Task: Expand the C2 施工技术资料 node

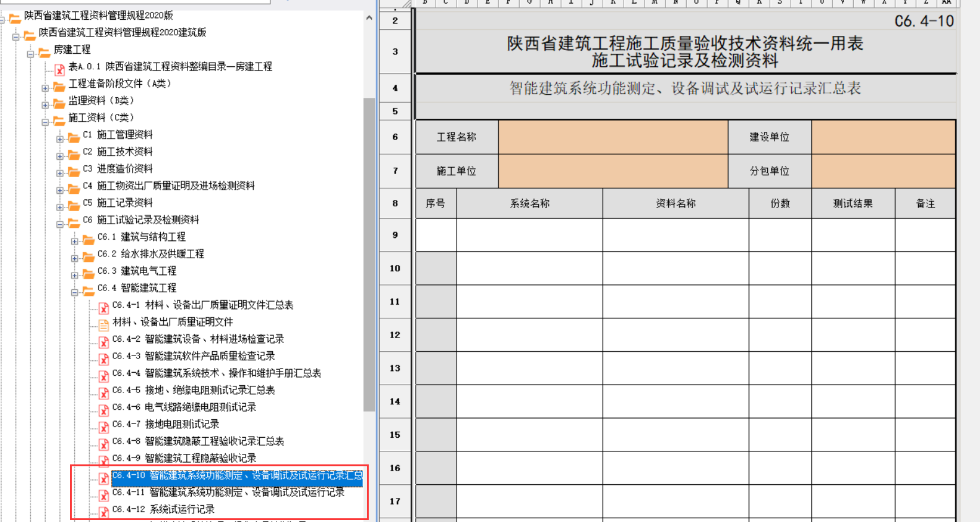Action: [59, 156]
